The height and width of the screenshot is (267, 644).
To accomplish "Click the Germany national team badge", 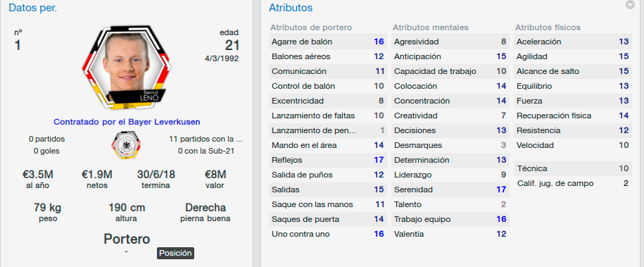I will click(126, 145).
